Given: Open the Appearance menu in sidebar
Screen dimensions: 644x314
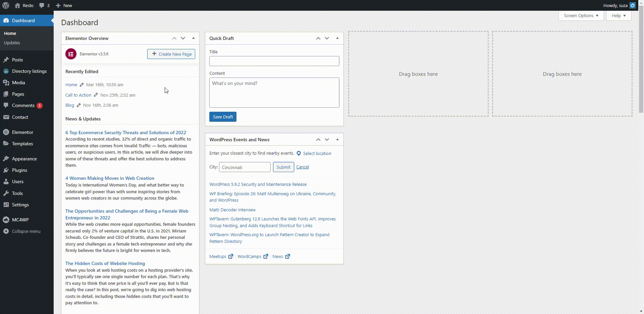Looking at the screenshot, I should [x=24, y=159].
